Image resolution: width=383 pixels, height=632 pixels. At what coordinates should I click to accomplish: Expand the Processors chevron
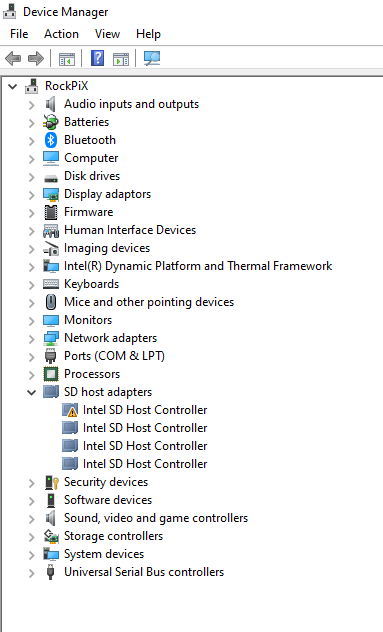pyautogui.click(x=31, y=375)
